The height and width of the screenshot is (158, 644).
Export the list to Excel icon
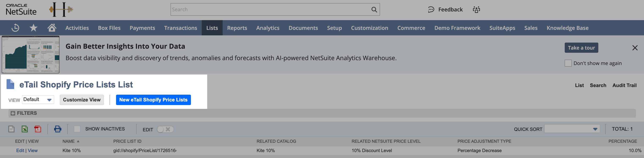point(25,129)
